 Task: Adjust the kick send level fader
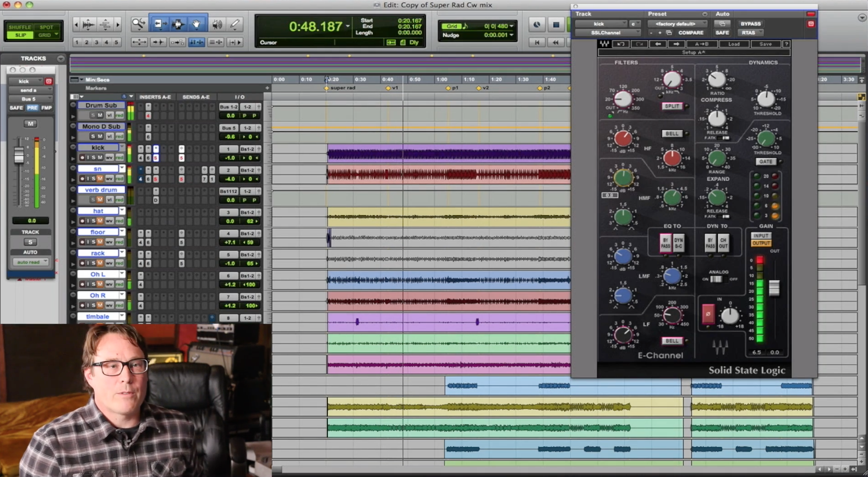pos(19,155)
